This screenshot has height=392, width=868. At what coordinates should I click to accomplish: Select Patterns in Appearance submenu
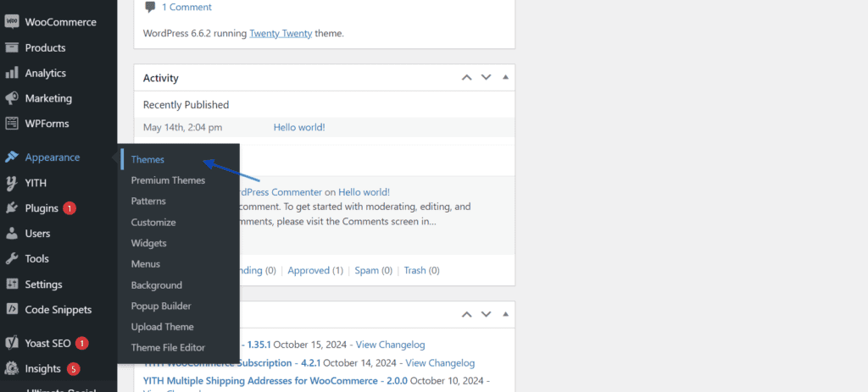148,202
